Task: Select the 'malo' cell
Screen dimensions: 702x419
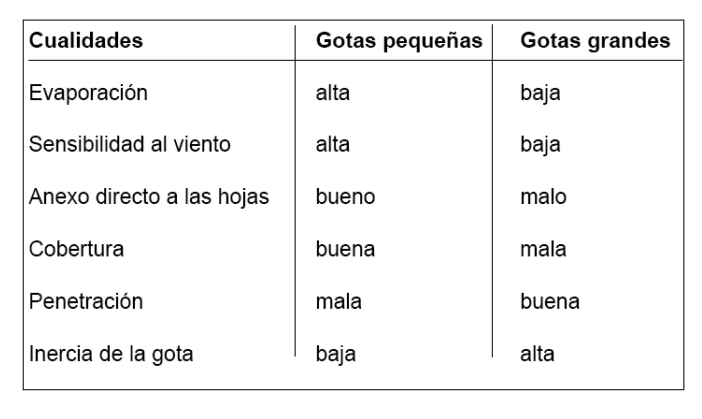Action: [x=543, y=197]
